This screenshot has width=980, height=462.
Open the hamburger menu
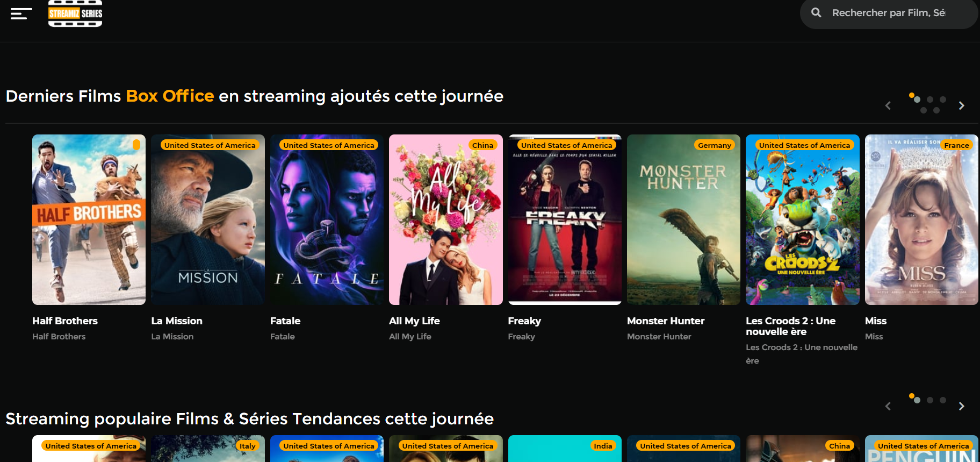point(21,13)
